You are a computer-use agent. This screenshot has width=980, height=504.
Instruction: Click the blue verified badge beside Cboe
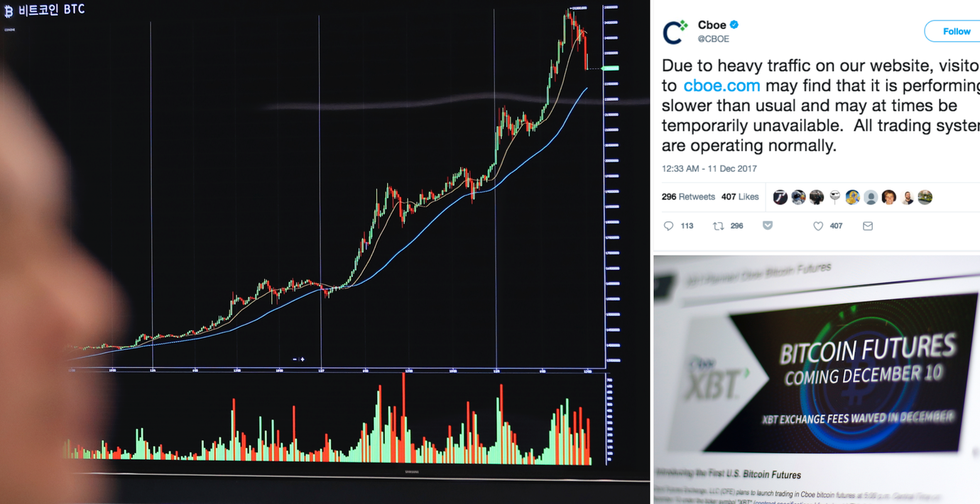(x=734, y=25)
